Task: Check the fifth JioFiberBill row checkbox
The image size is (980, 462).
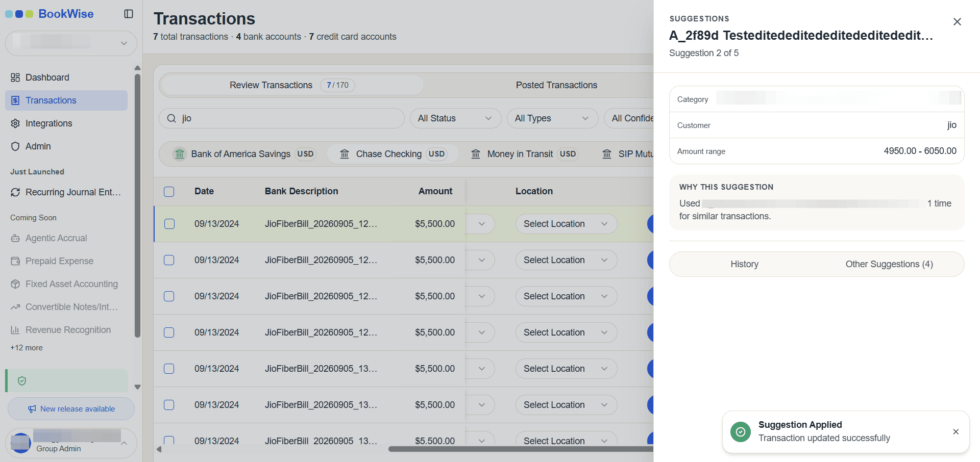Action: [169, 369]
